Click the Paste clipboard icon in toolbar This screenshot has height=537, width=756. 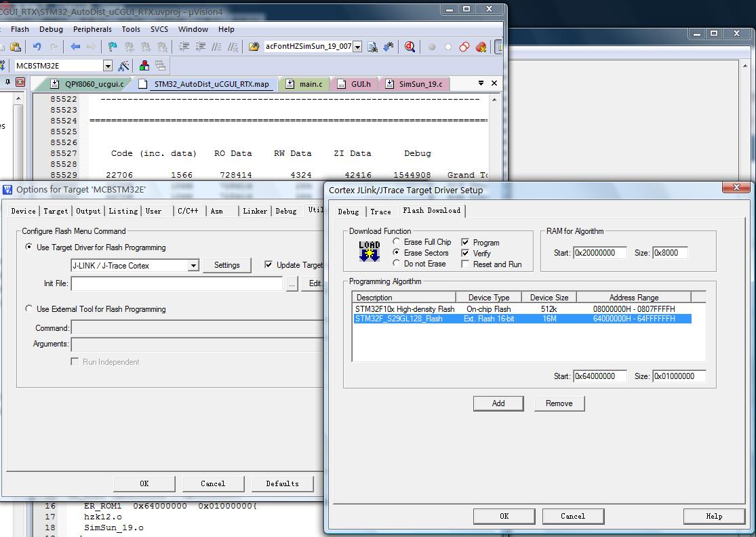coord(16,47)
